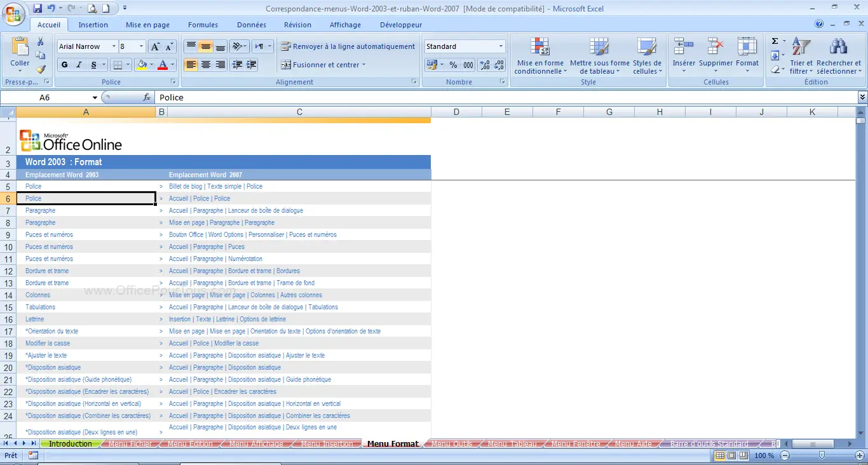The image size is (868, 465).
Task: Switch to the Introduction sheet tab
Action: click(71, 443)
